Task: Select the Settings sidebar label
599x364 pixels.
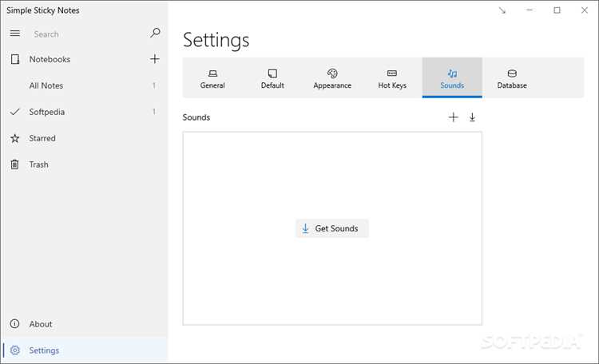Action: coord(44,350)
